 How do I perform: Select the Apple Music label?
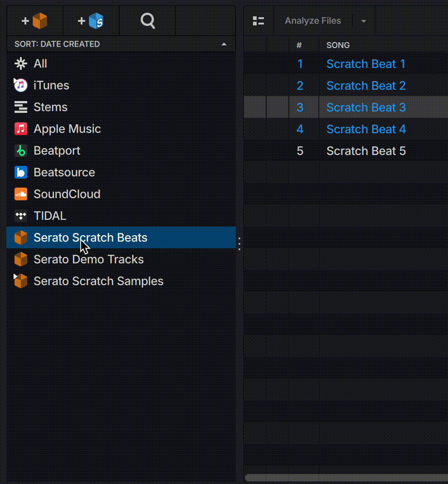click(x=67, y=129)
